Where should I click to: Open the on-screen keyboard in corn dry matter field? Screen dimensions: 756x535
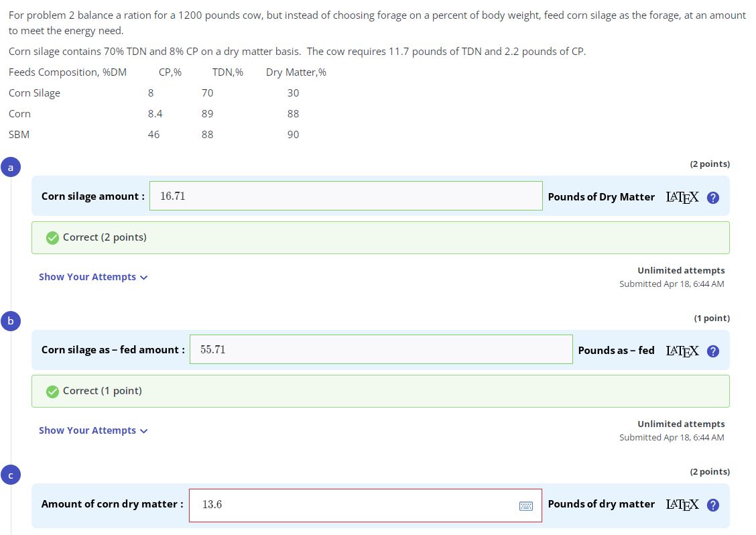pos(525,505)
